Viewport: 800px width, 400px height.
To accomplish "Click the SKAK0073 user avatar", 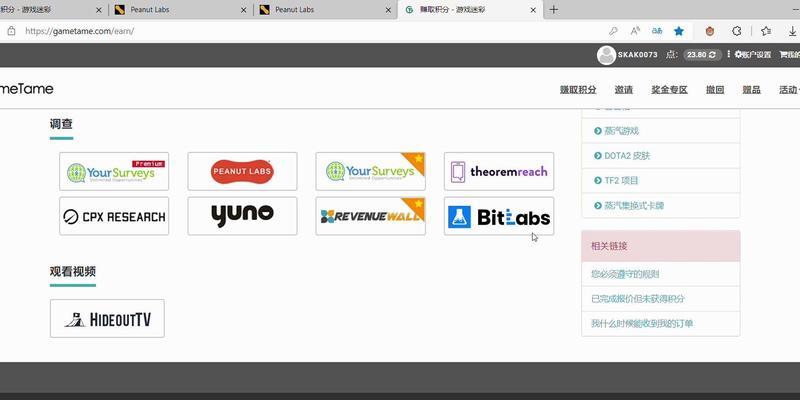I will coord(606,55).
